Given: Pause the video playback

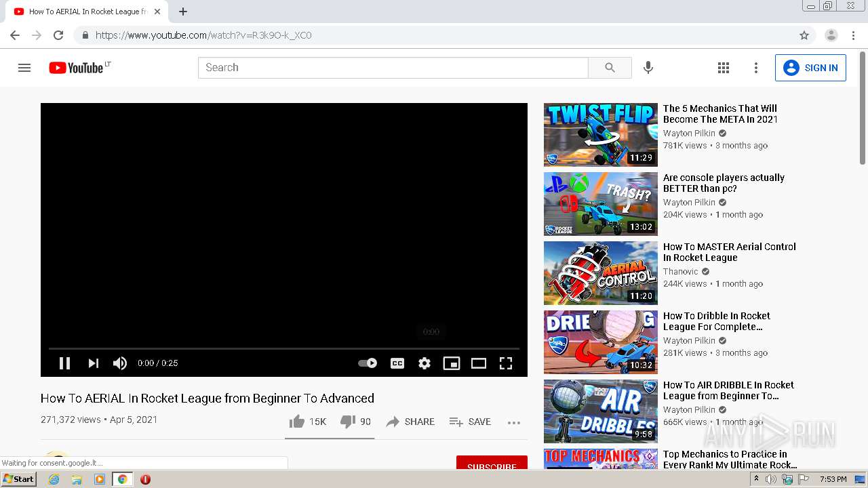Looking at the screenshot, I should (64, 363).
